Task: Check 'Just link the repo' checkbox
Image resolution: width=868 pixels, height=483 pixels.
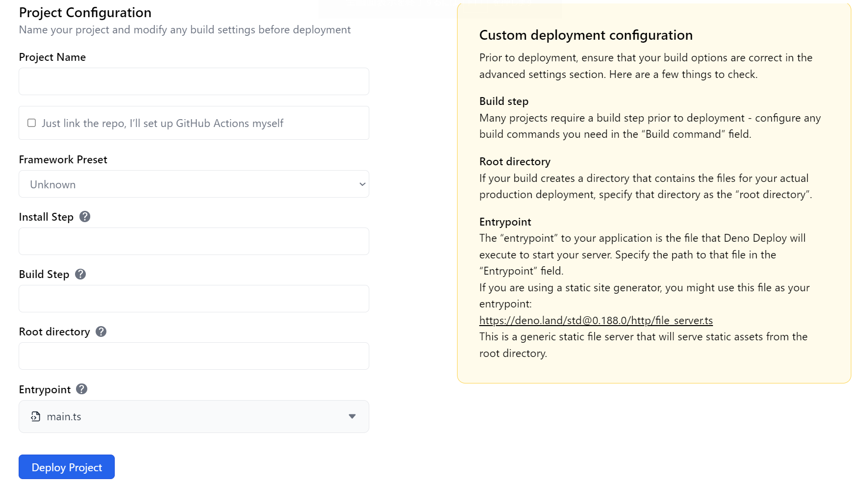Action: pos(32,123)
